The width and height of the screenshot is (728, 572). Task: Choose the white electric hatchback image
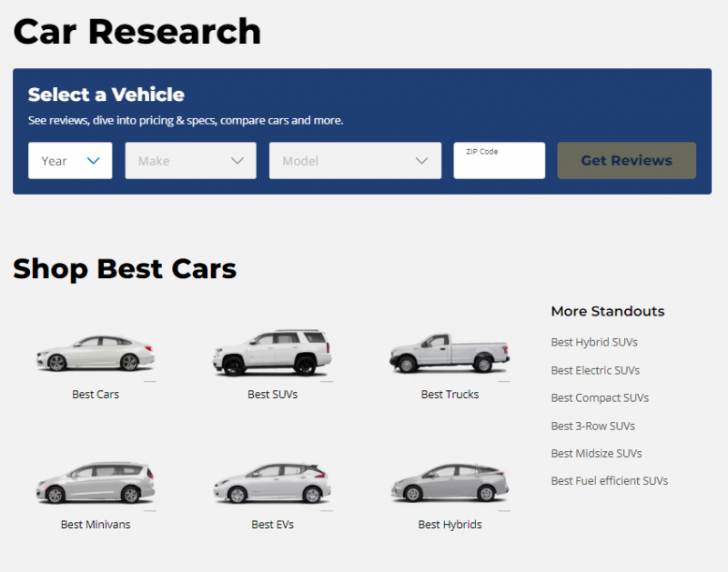click(x=272, y=484)
